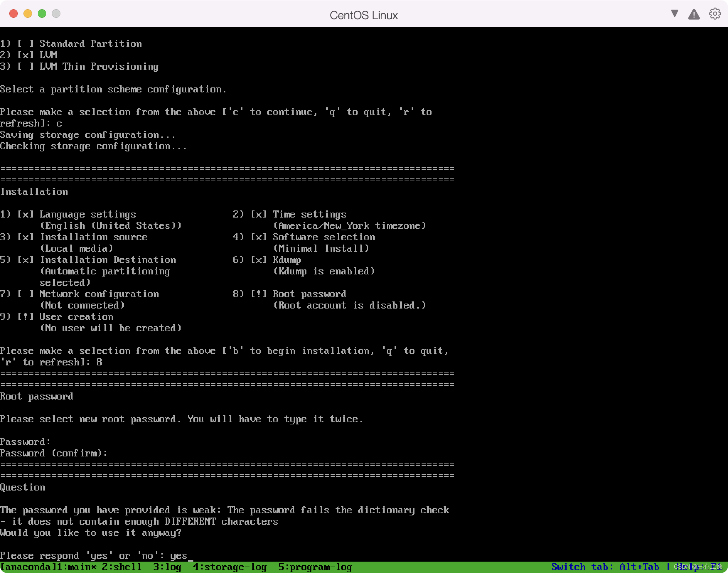728x573 pixels.
Task: Toggle the checked LVM option checkbox
Action: (x=26, y=55)
